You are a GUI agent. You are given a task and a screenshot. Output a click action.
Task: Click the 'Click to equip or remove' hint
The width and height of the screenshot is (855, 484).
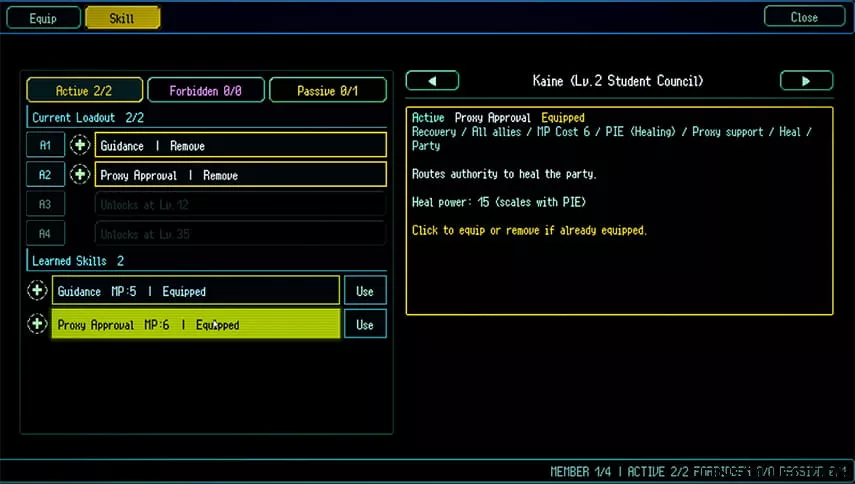pos(529,231)
